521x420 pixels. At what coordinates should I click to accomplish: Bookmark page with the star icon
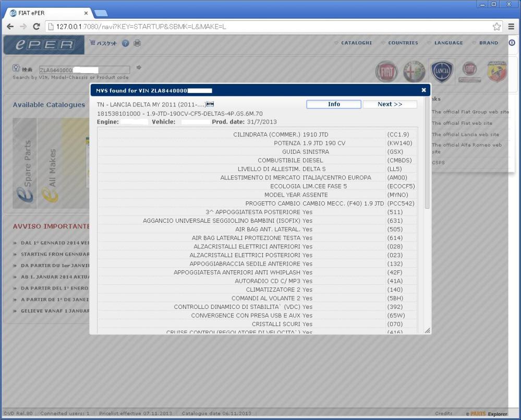pyautogui.click(x=496, y=27)
